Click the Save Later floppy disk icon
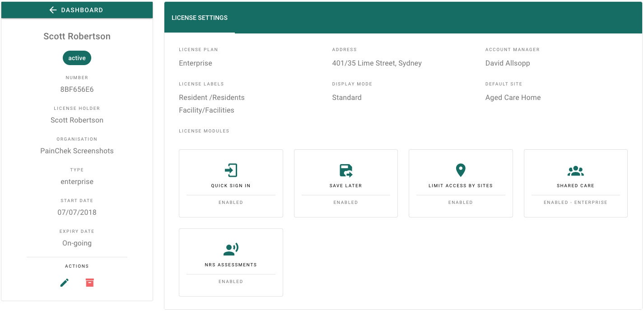This screenshot has width=644, height=312. [x=346, y=170]
